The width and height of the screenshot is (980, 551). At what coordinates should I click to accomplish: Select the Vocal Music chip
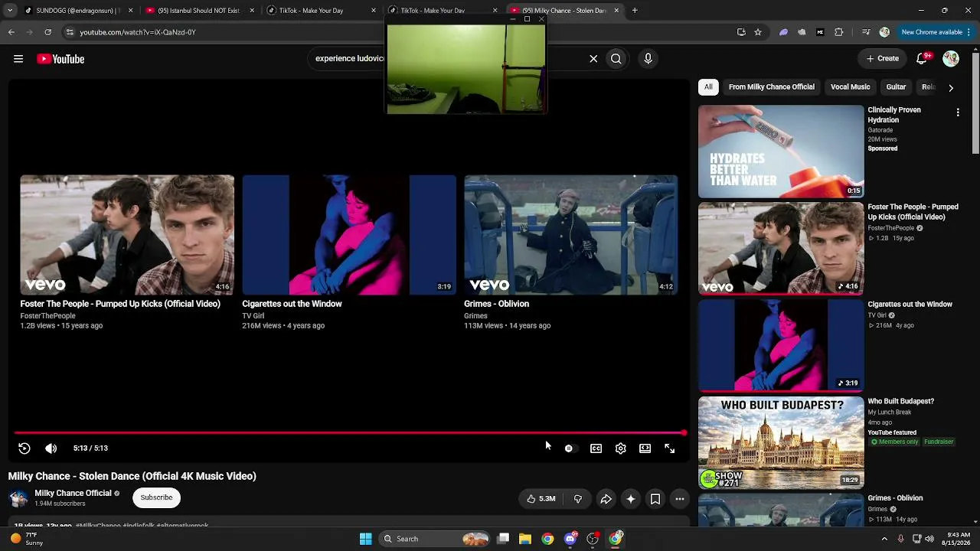(850, 87)
